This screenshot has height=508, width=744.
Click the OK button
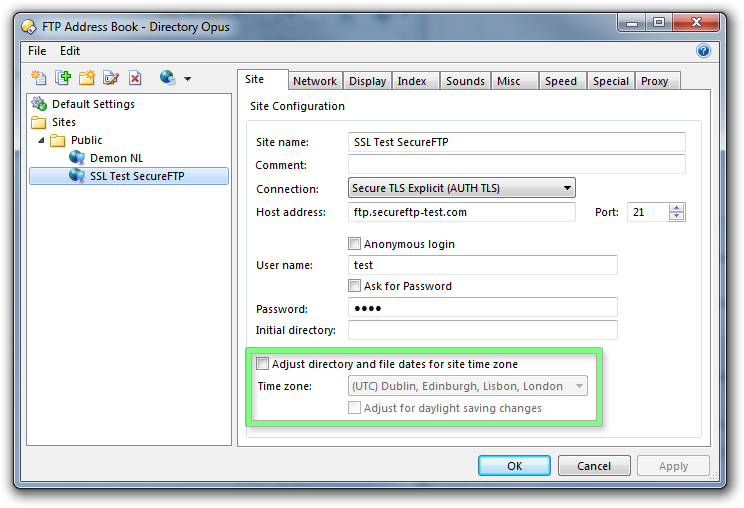(x=514, y=466)
